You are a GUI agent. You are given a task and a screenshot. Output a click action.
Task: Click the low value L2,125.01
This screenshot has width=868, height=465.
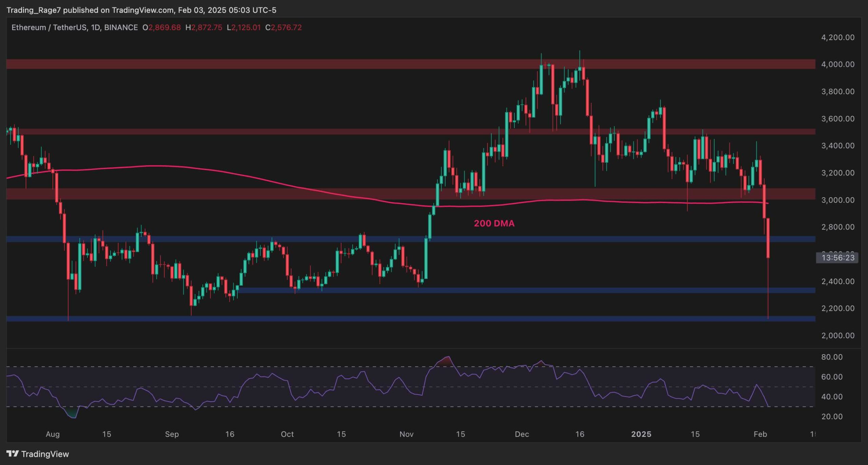pyautogui.click(x=244, y=27)
